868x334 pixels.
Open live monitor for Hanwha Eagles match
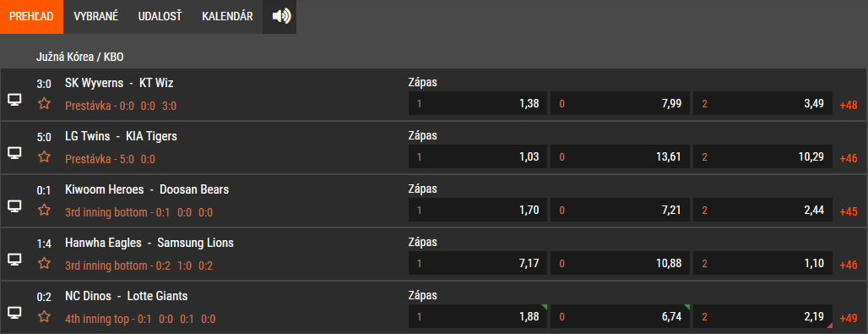pyautogui.click(x=14, y=260)
